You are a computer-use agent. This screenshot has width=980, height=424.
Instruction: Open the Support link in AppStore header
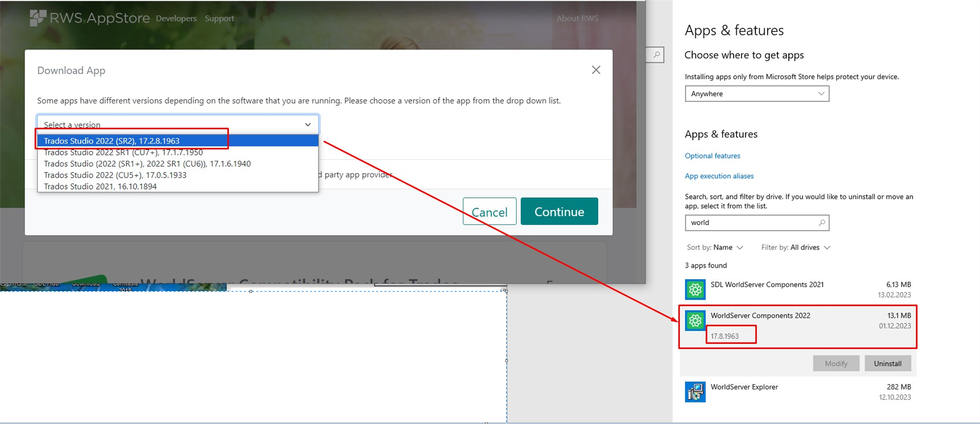click(219, 18)
